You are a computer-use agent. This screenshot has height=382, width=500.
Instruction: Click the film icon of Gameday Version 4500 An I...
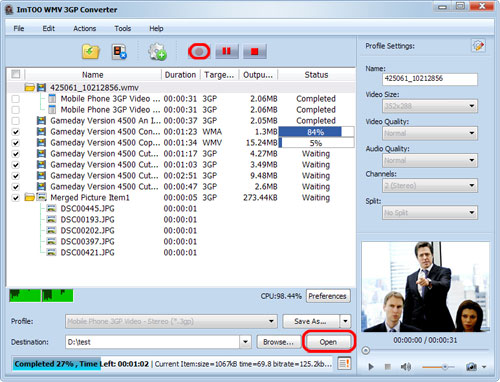click(x=41, y=121)
